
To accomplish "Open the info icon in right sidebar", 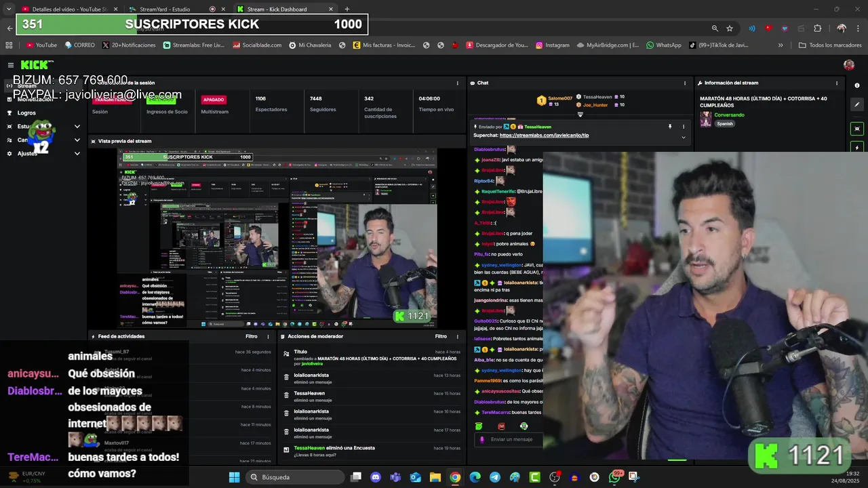I will pos(857,85).
